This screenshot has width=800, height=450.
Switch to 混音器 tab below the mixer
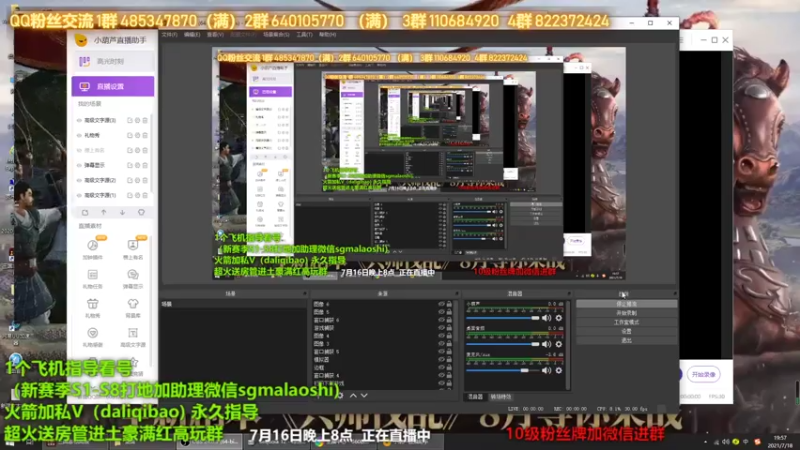coord(476,397)
